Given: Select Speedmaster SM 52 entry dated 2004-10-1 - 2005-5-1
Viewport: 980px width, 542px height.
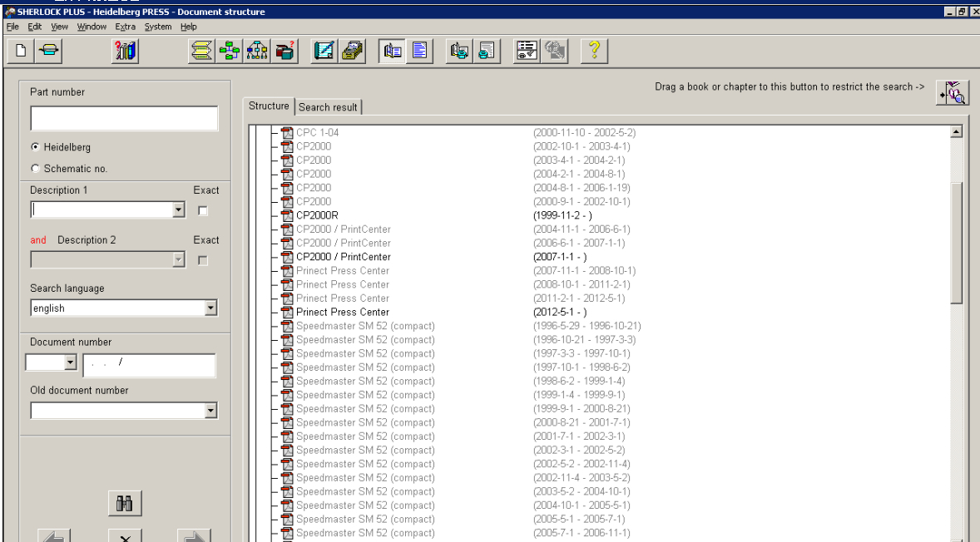Looking at the screenshot, I should click(x=365, y=505).
